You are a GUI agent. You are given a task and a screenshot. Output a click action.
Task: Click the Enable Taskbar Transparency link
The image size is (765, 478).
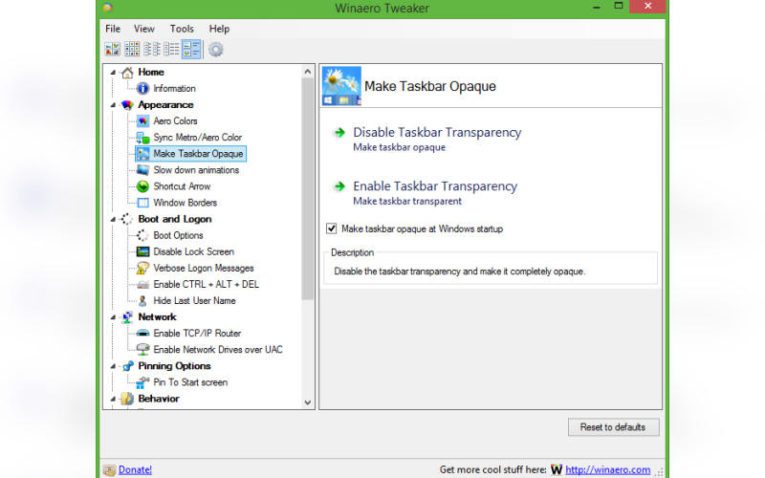pyautogui.click(x=435, y=186)
